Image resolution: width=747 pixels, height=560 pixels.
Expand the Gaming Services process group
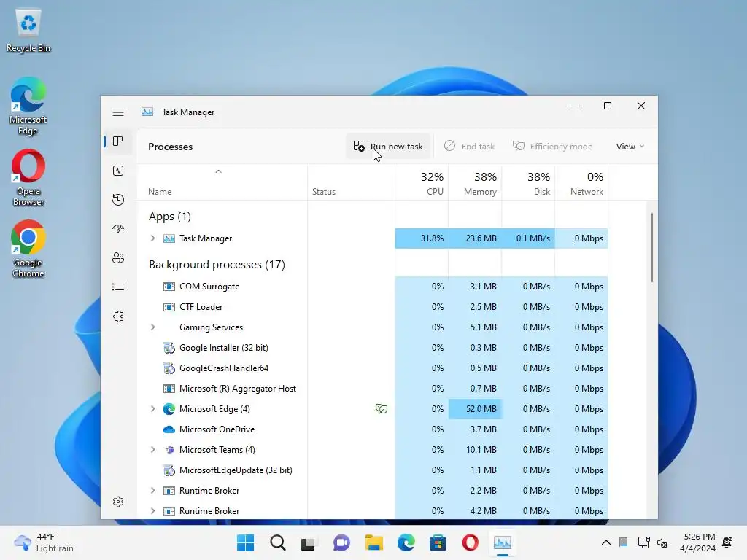coord(152,327)
